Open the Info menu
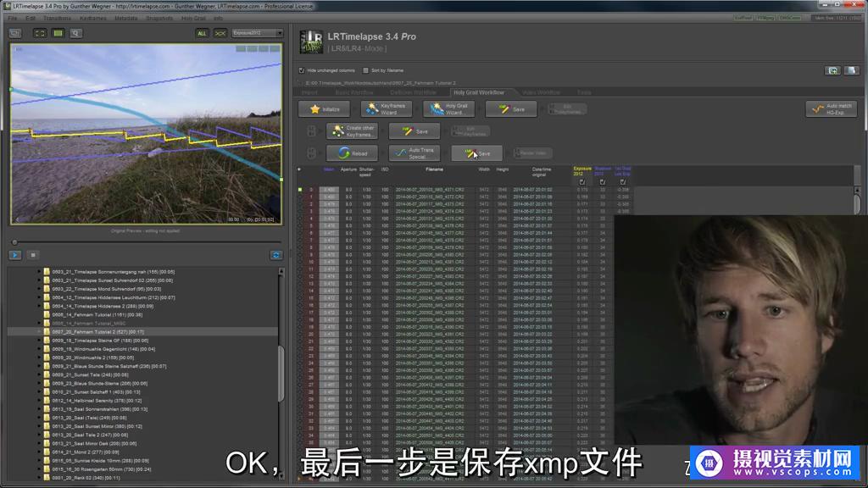The width and height of the screenshot is (868, 488). tap(218, 19)
